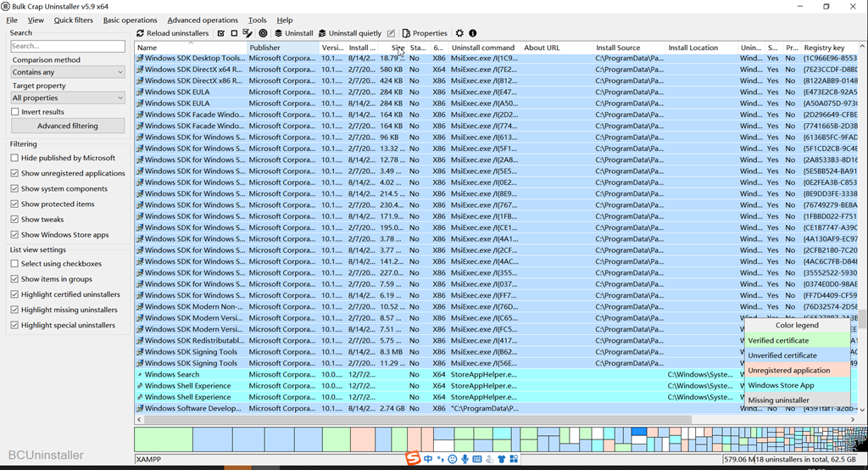Screen dimensions: 868x470
Task: Click the target icon in toolbar
Action: [x=263, y=34]
